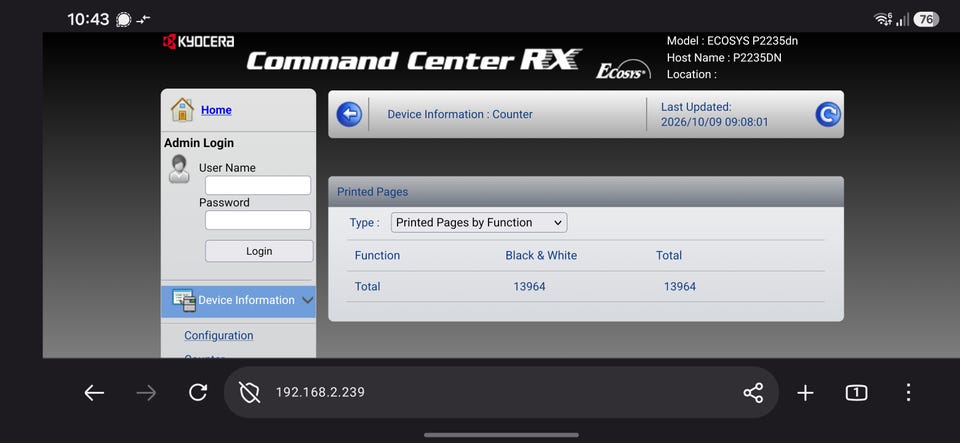The width and height of the screenshot is (960, 443).
Task: Open the Printed Pages type dropdown
Action: [x=479, y=223]
